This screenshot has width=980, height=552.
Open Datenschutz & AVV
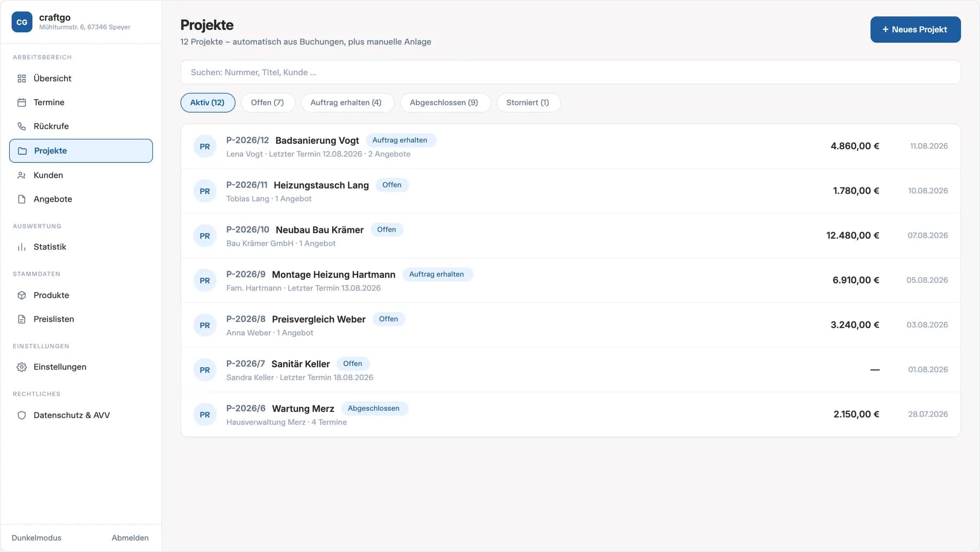coord(81,415)
